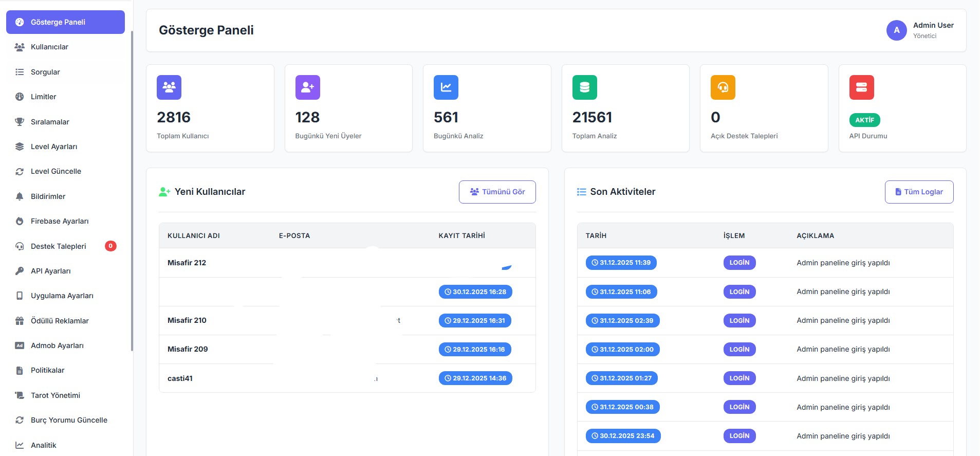
Task: Open Tüm Loglar button
Action: coord(919,192)
